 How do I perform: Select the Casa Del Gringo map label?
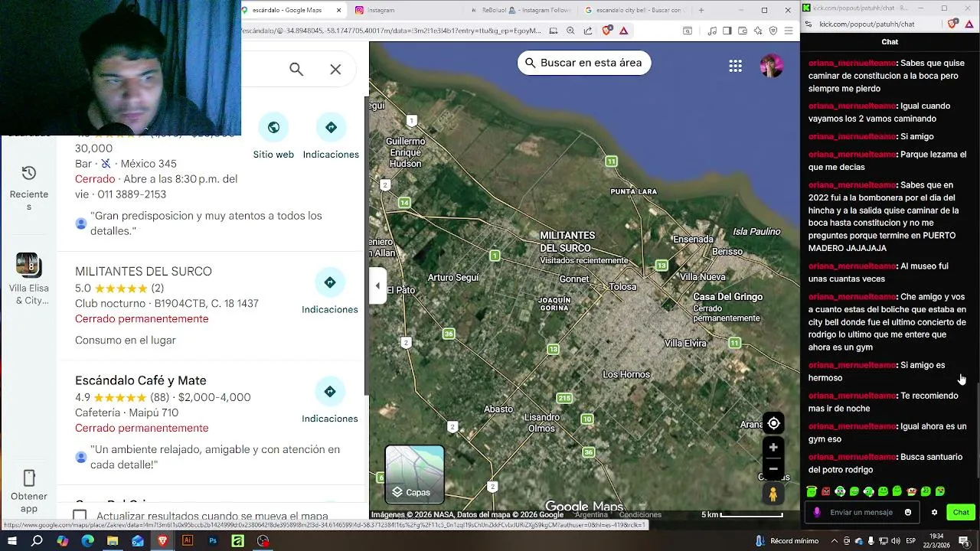[727, 297]
